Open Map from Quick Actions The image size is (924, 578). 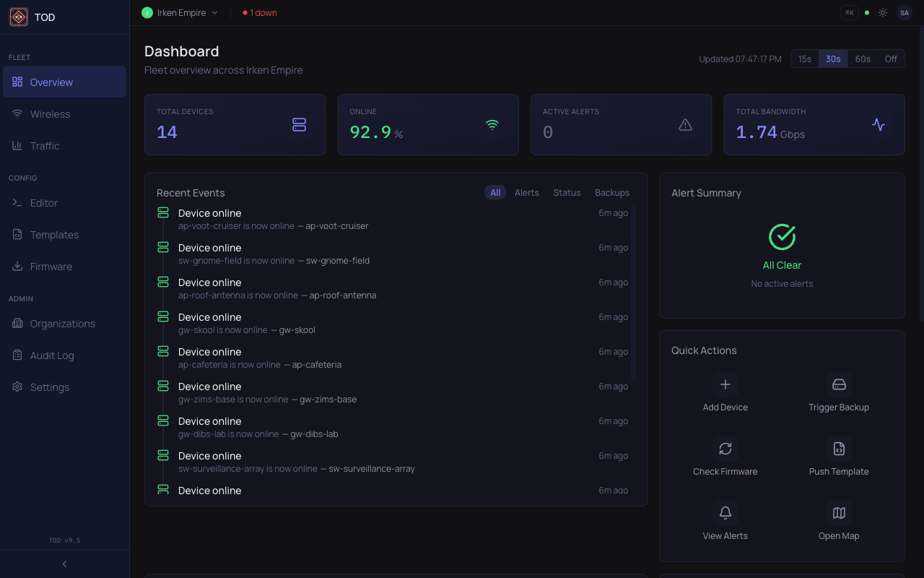pyautogui.click(x=839, y=512)
